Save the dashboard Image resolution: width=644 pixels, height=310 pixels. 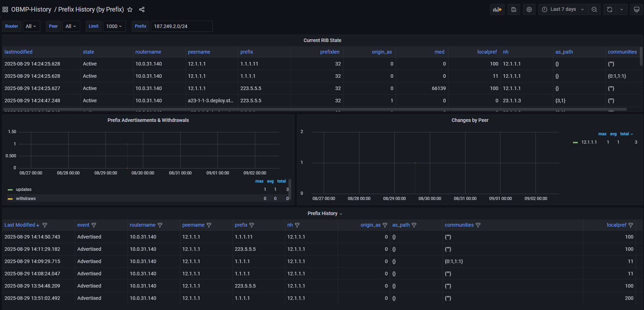(513, 9)
